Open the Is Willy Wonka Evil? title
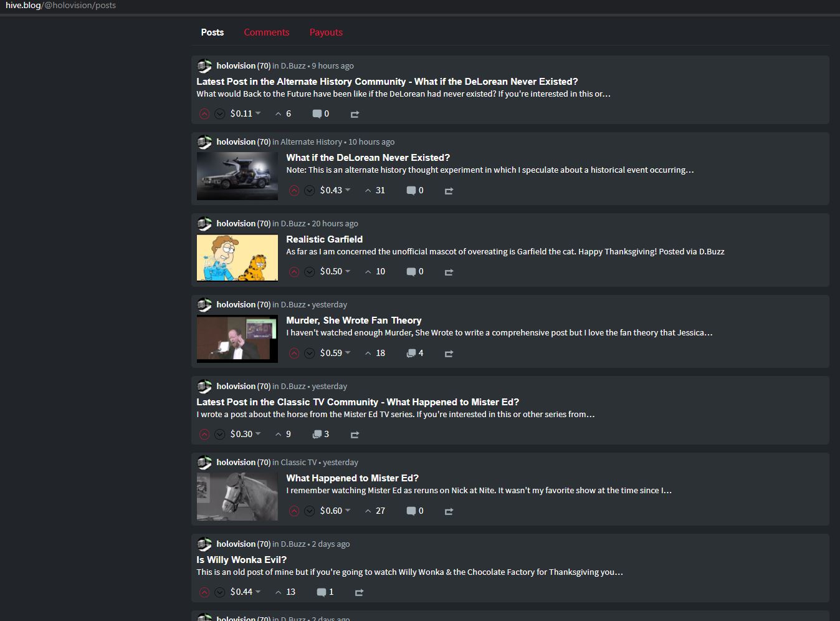 pyautogui.click(x=241, y=560)
